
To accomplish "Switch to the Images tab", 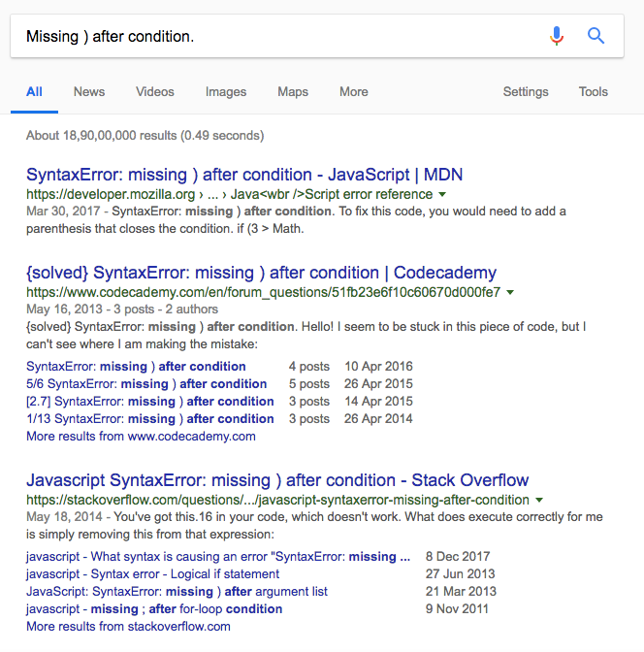I will [x=226, y=92].
